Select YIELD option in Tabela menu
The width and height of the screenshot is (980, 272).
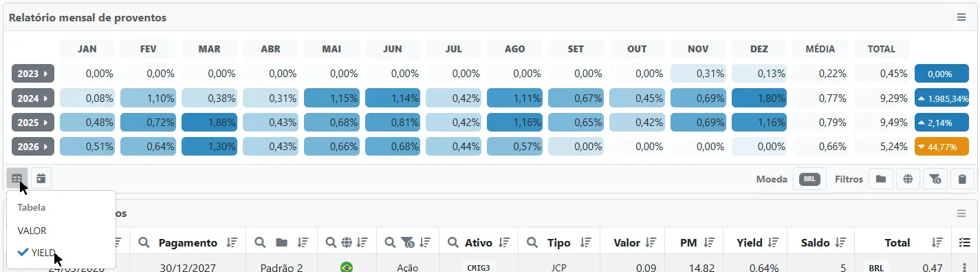[43, 252]
